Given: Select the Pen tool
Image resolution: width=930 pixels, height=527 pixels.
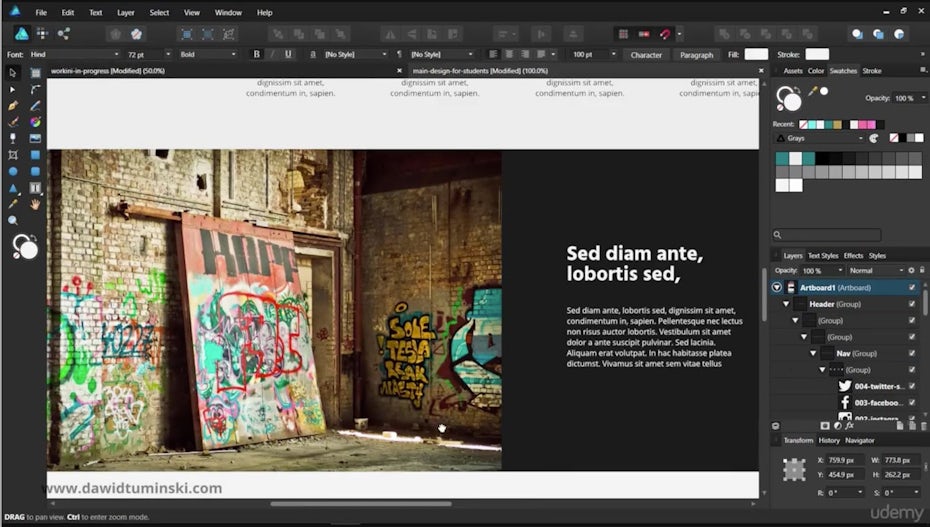Looking at the screenshot, I should click(13, 106).
